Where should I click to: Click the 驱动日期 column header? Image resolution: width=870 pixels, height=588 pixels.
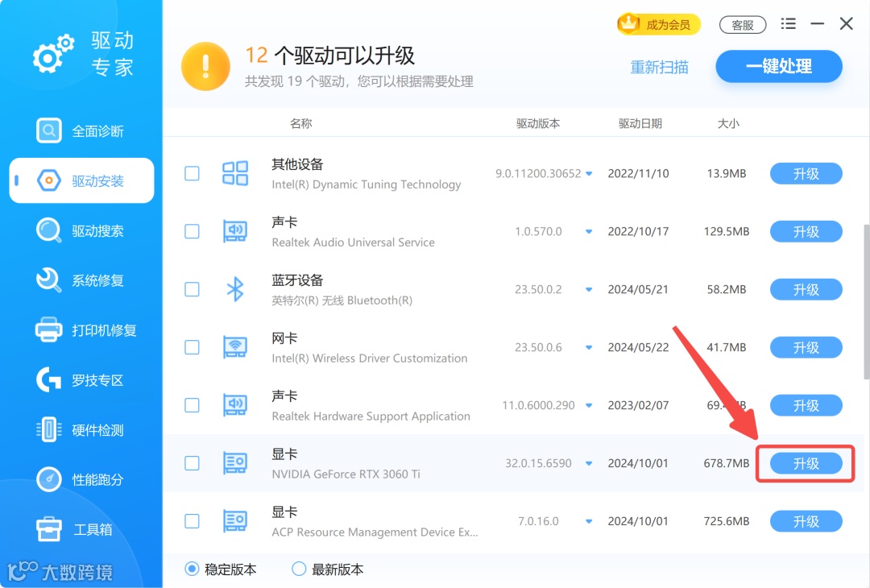pos(640,123)
